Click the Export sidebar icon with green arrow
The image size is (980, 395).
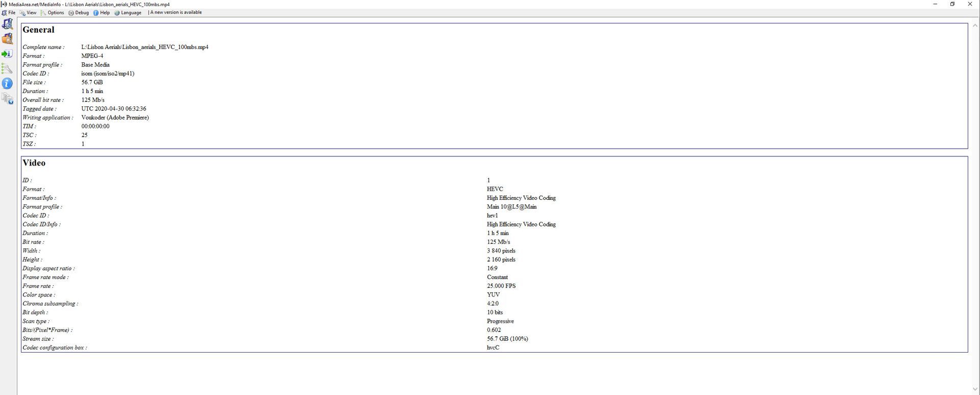click(x=7, y=54)
